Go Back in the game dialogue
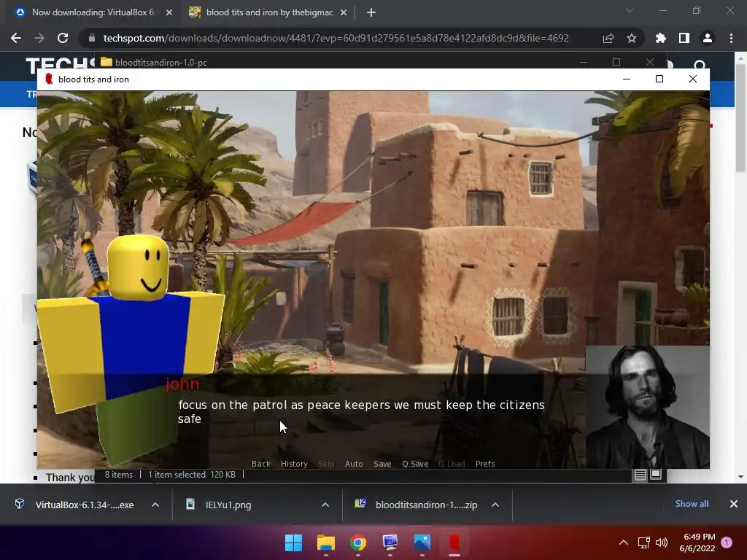The width and height of the screenshot is (747, 560). tap(261, 464)
